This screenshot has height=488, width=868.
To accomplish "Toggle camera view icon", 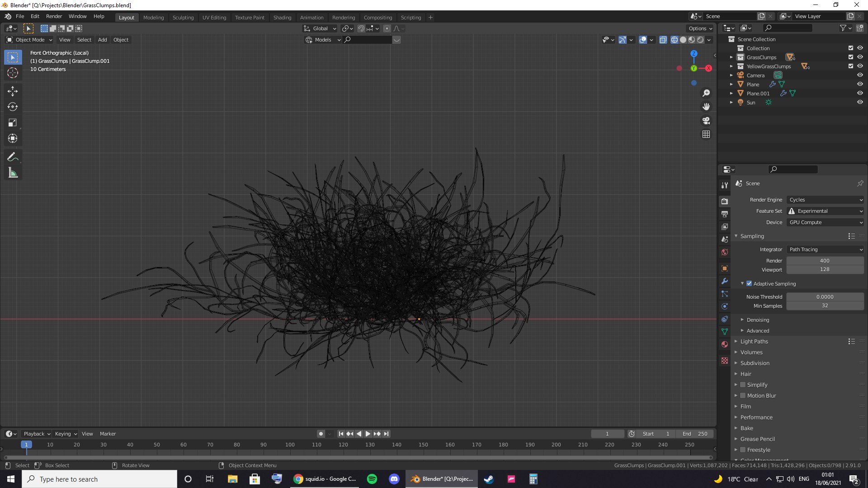I will pyautogui.click(x=706, y=121).
